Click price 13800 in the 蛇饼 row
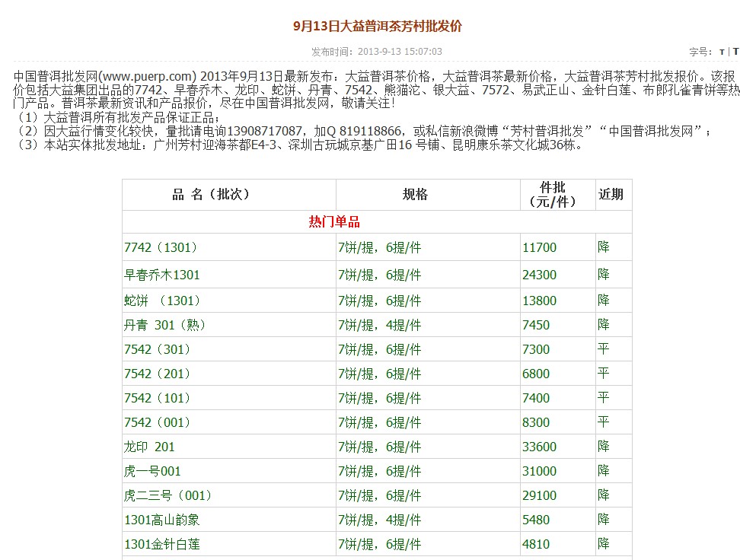The image size is (740, 560). (540, 301)
